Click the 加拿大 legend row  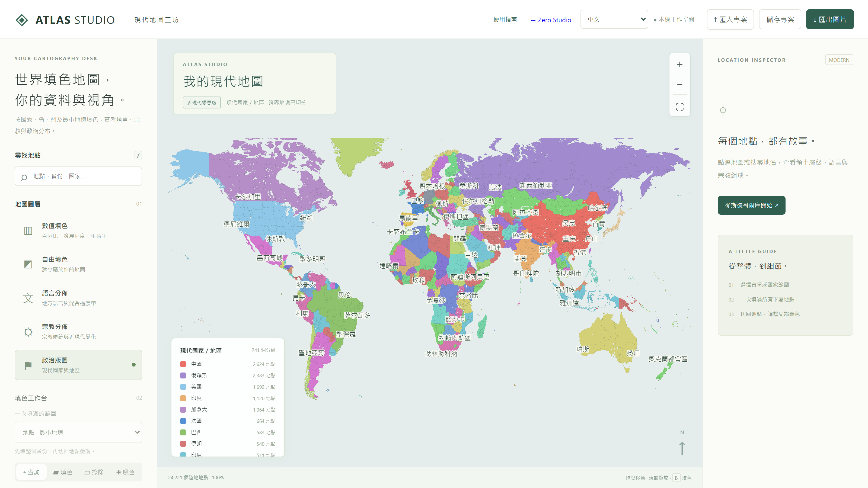pos(228,410)
